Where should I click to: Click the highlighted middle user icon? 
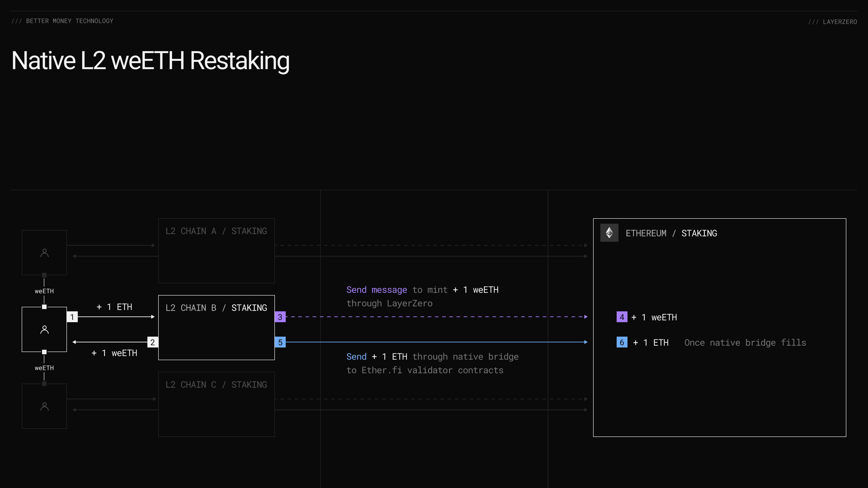pyautogui.click(x=44, y=330)
